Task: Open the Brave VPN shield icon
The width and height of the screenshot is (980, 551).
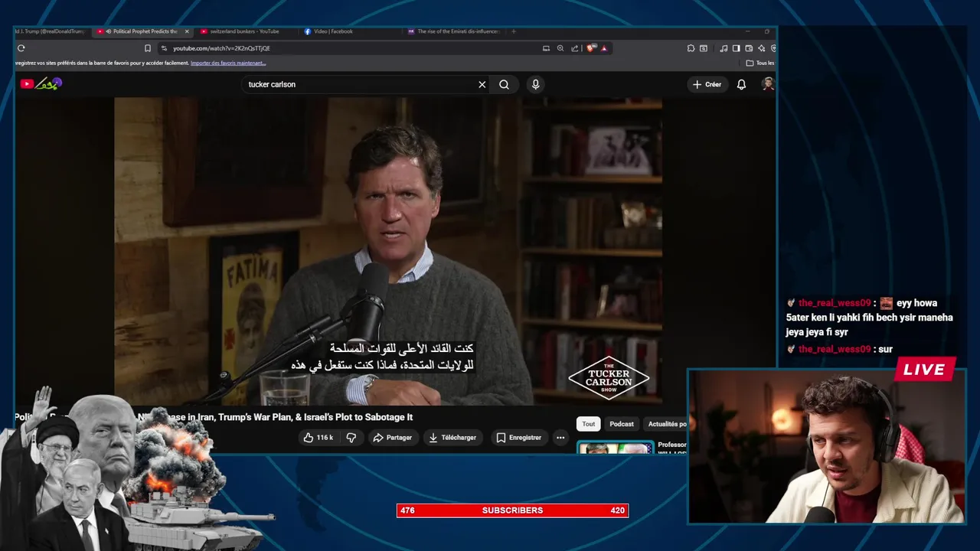Action: click(x=773, y=48)
